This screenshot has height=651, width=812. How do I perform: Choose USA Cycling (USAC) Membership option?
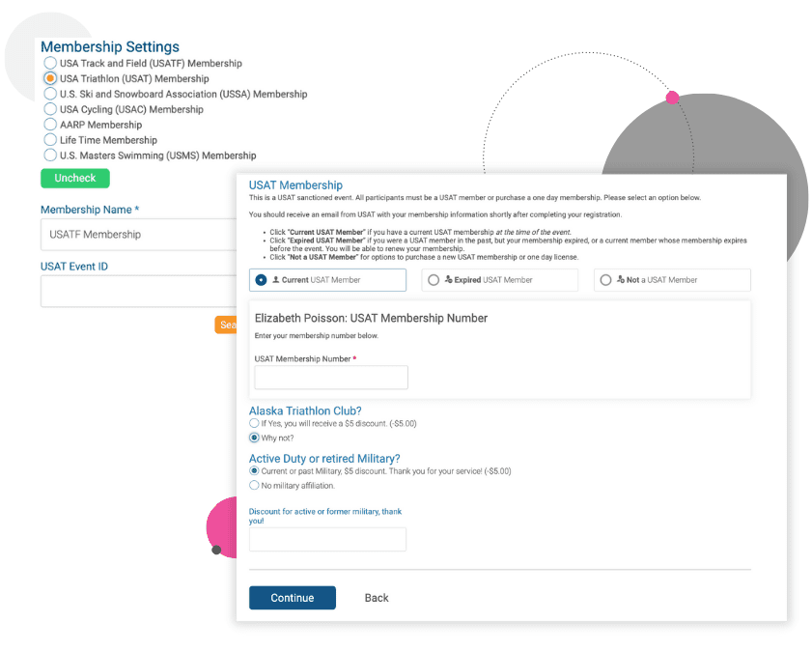point(50,109)
